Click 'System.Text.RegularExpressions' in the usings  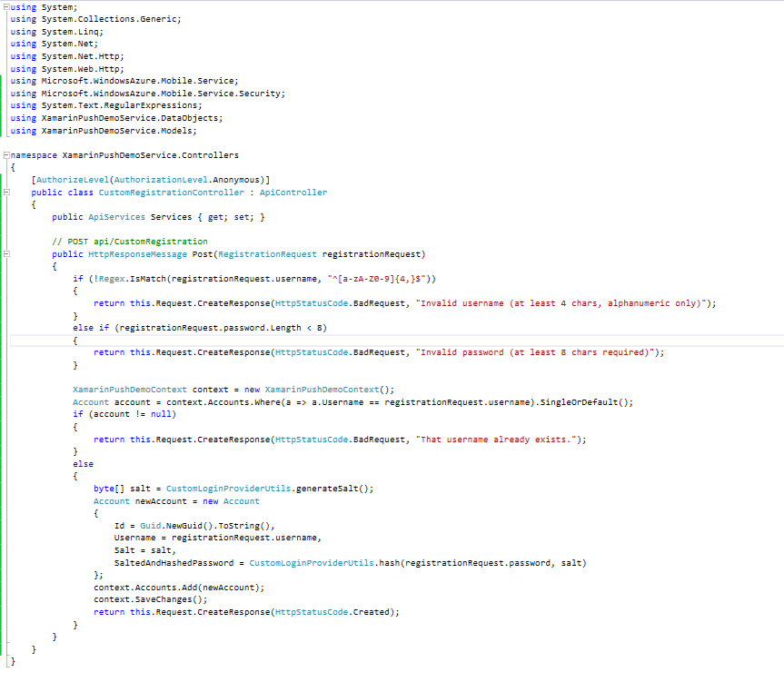119,105
